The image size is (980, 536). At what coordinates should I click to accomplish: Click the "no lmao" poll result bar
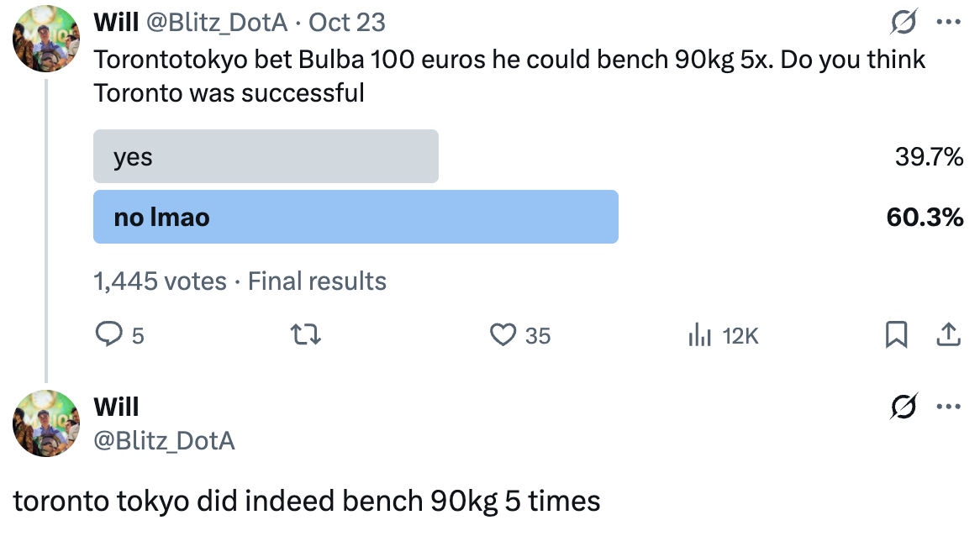(356, 217)
